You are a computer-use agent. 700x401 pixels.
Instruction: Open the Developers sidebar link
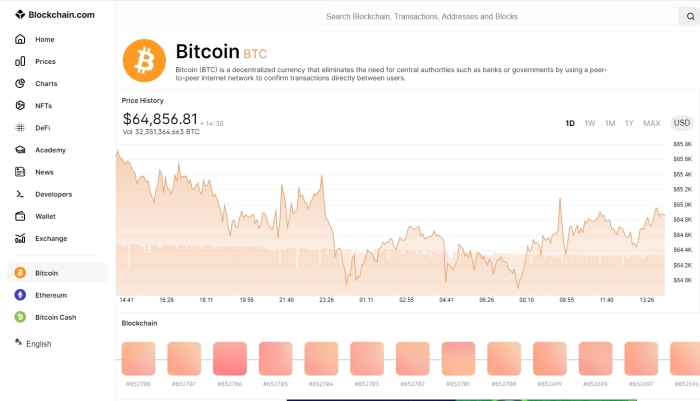coord(53,194)
